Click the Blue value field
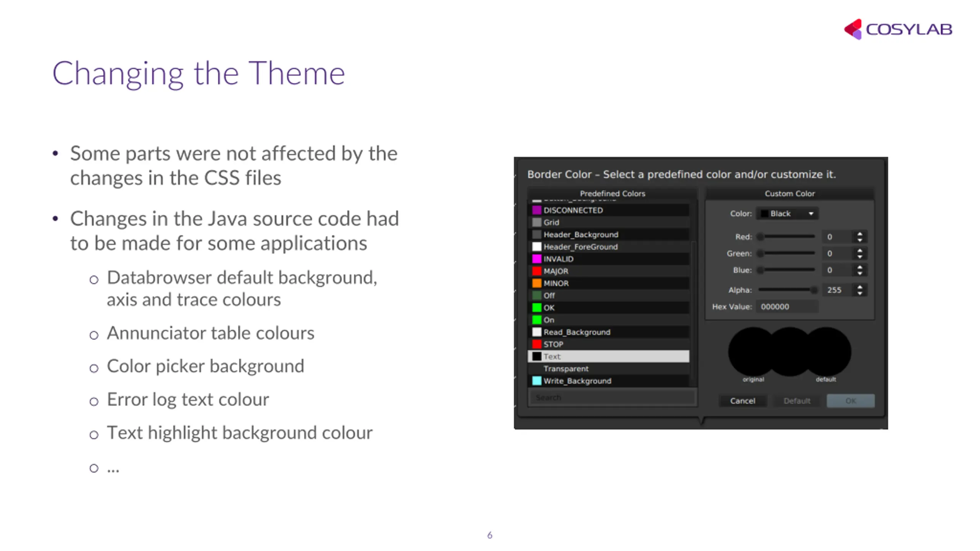Screen dimensions: 980x551 [x=837, y=270]
